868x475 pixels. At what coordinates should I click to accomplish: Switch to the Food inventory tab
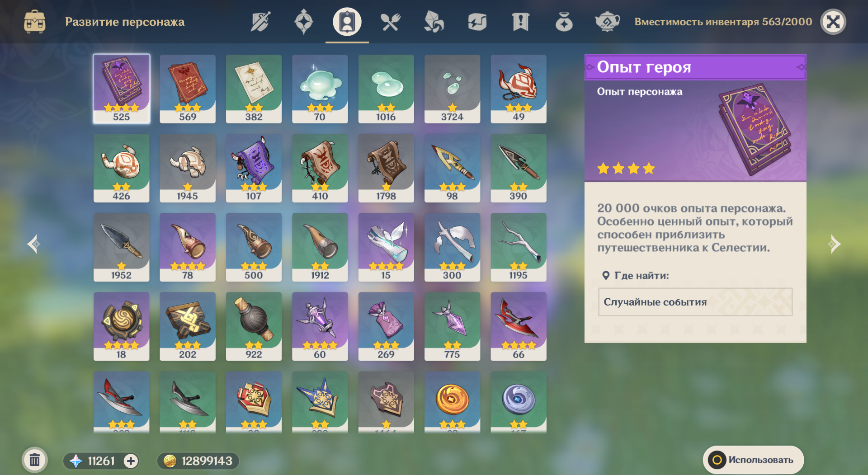(x=390, y=22)
